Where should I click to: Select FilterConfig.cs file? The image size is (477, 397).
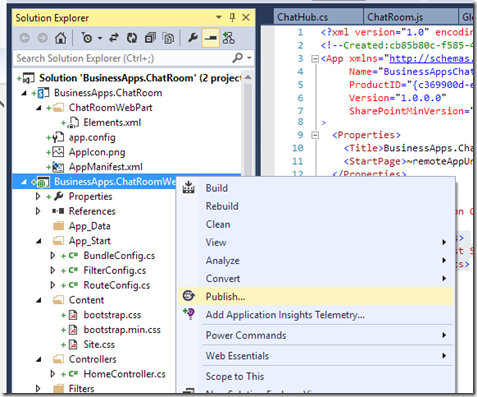[x=115, y=270]
